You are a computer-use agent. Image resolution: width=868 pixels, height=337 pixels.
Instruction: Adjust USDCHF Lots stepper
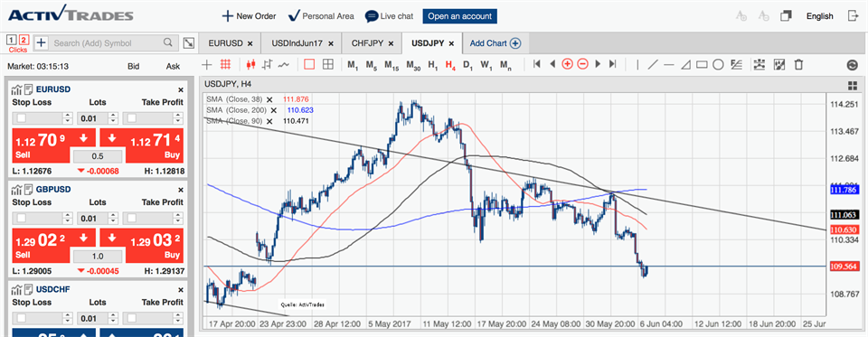pyautogui.click(x=113, y=318)
